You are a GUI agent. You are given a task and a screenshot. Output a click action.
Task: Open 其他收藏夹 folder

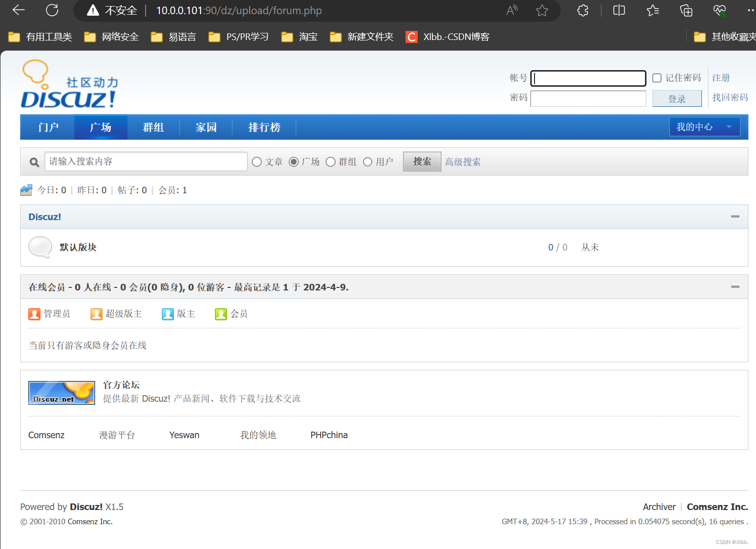pyautogui.click(x=725, y=37)
